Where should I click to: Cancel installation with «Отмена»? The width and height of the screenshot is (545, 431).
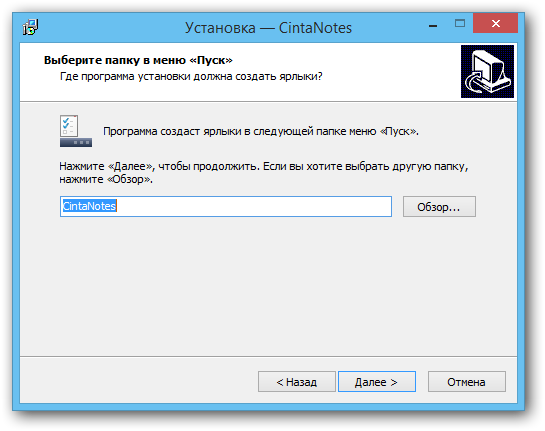[466, 382]
